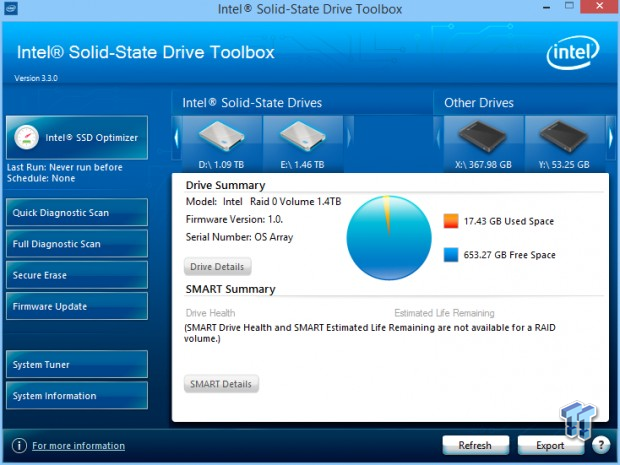
Task: Open System Information
Action: 77,395
